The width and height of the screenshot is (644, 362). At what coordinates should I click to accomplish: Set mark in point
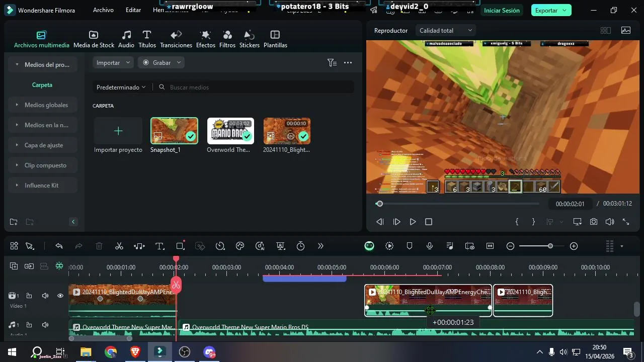click(x=517, y=222)
